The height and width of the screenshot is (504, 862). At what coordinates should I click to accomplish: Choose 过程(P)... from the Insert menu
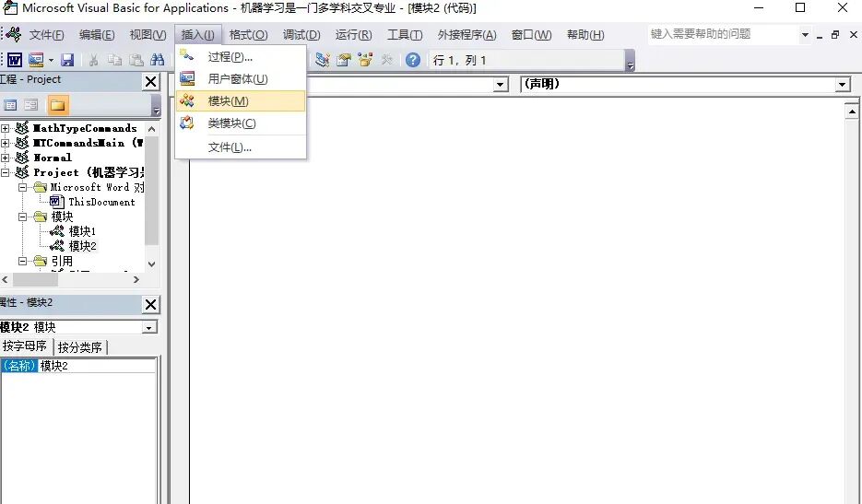point(241,56)
